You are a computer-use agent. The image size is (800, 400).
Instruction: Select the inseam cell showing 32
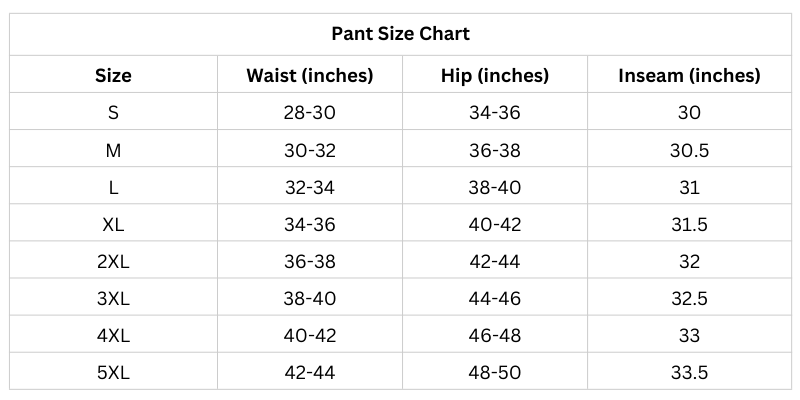689,262
